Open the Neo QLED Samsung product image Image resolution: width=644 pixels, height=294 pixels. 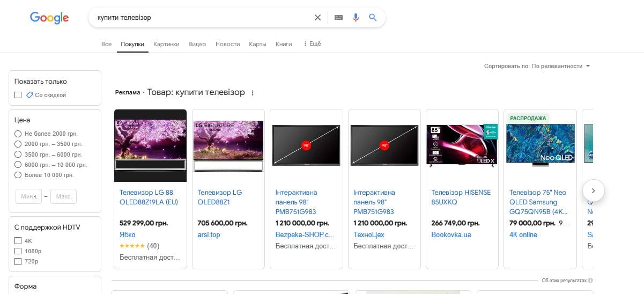click(x=540, y=146)
